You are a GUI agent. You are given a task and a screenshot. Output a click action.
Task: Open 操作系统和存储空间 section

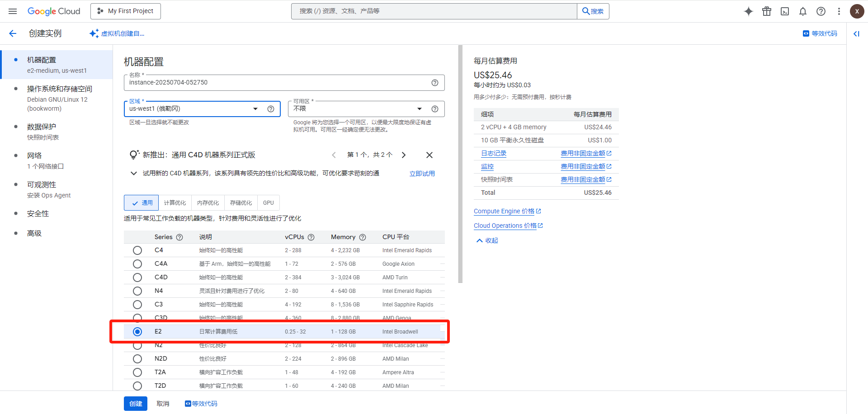pyautogui.click(x=57, y=99)
